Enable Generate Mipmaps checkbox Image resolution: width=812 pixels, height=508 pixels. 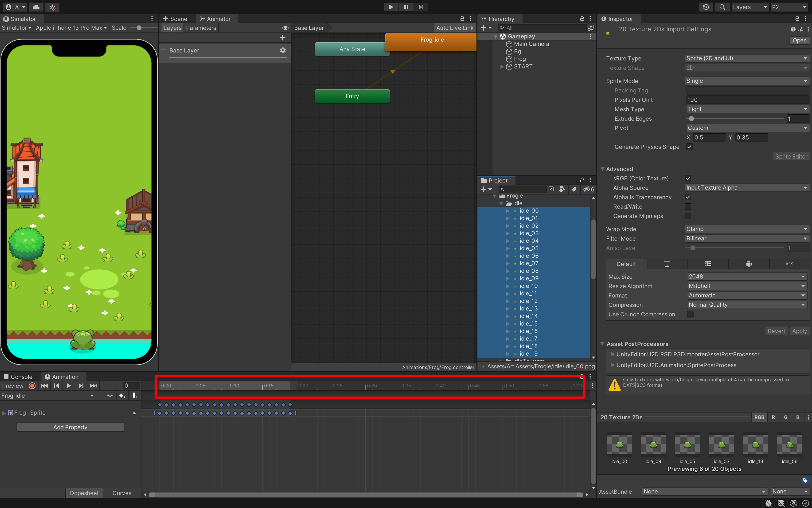688,216
